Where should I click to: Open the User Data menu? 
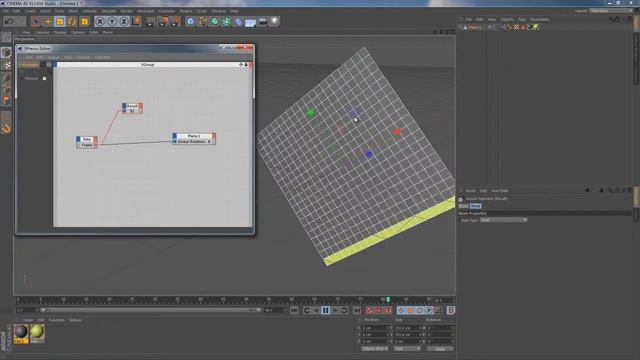click(x=500, y=191)
